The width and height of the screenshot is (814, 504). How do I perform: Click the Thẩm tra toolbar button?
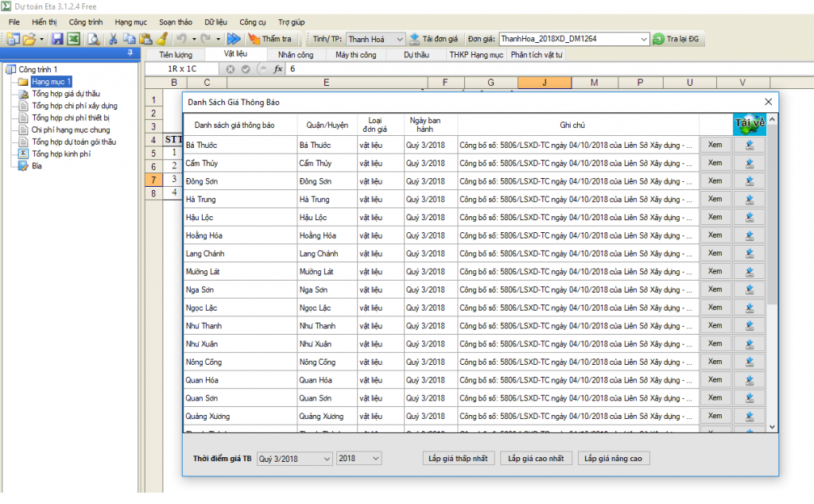pos(269,39)
